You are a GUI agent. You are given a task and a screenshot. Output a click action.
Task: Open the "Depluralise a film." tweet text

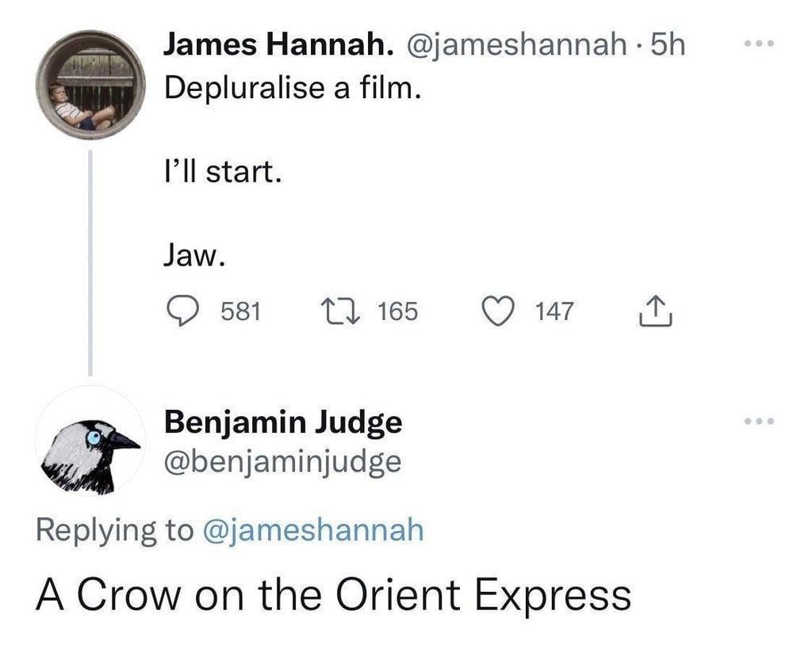[291, 87]
